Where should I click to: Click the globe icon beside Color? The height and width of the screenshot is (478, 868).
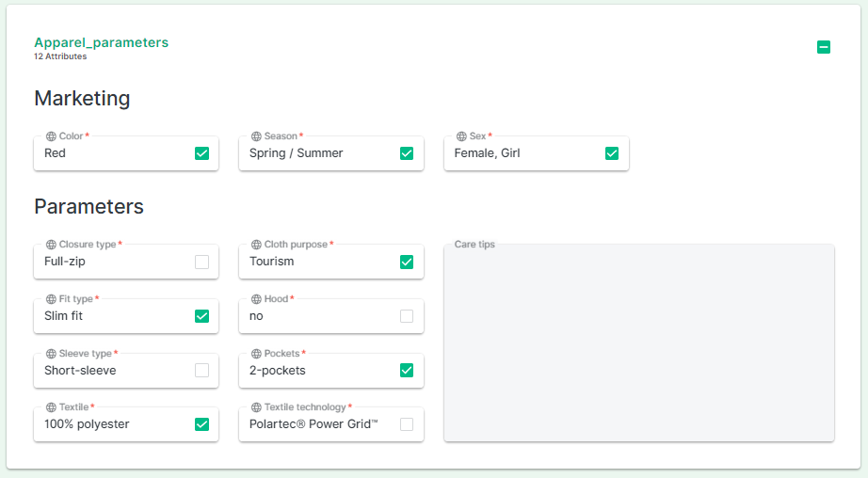pyautogui.click(x=51, y=136)
